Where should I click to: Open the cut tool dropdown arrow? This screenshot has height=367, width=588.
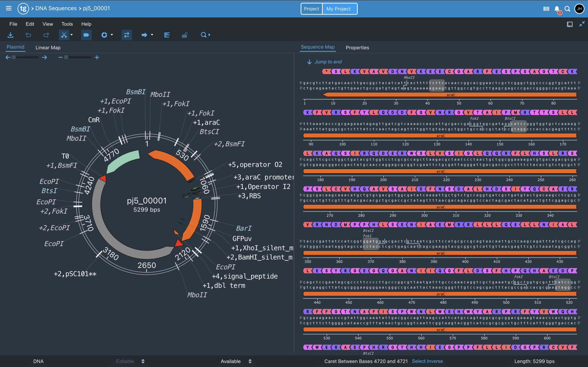72,35
